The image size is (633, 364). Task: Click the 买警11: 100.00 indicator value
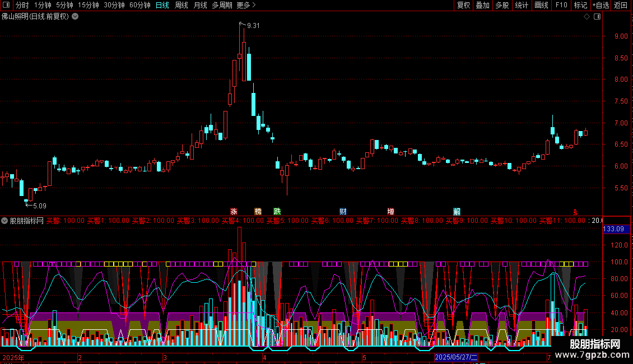pos(562,221)
